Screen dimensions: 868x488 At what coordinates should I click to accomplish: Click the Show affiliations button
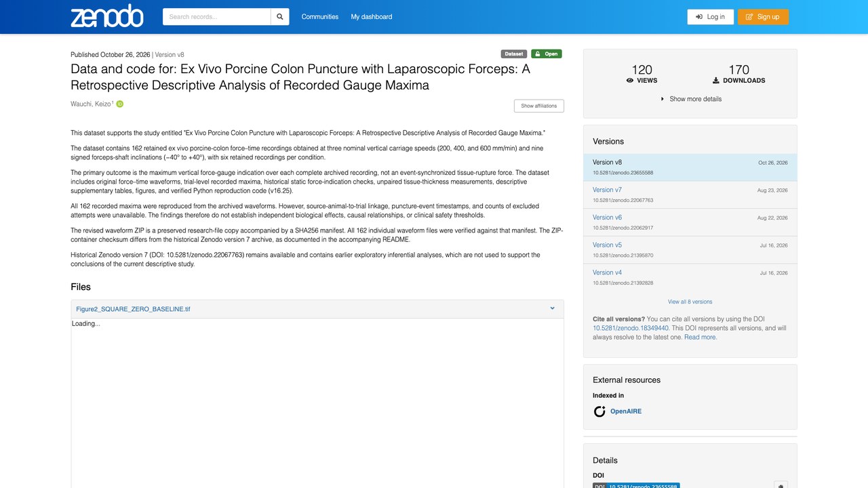pos(539,106)
